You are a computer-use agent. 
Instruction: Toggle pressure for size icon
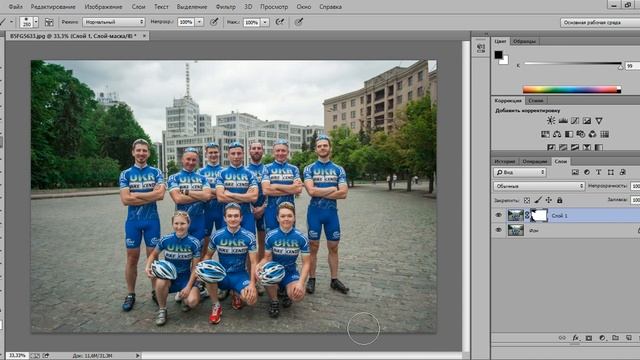tap(299, 22)
